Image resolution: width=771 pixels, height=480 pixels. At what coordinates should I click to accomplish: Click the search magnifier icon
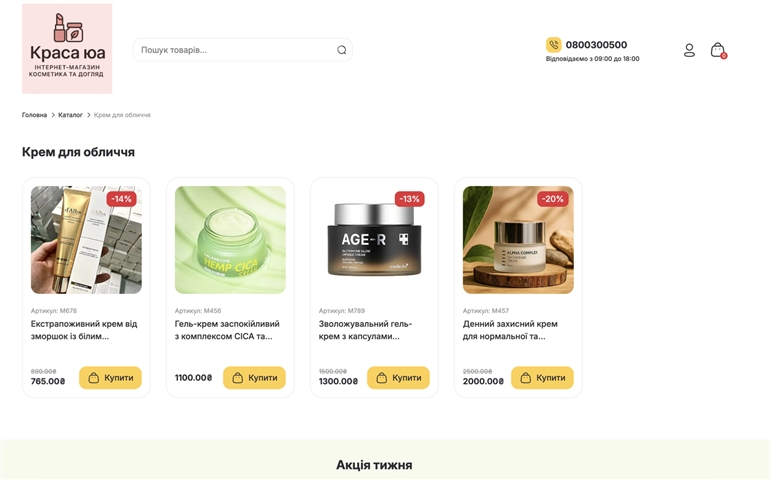341,50
